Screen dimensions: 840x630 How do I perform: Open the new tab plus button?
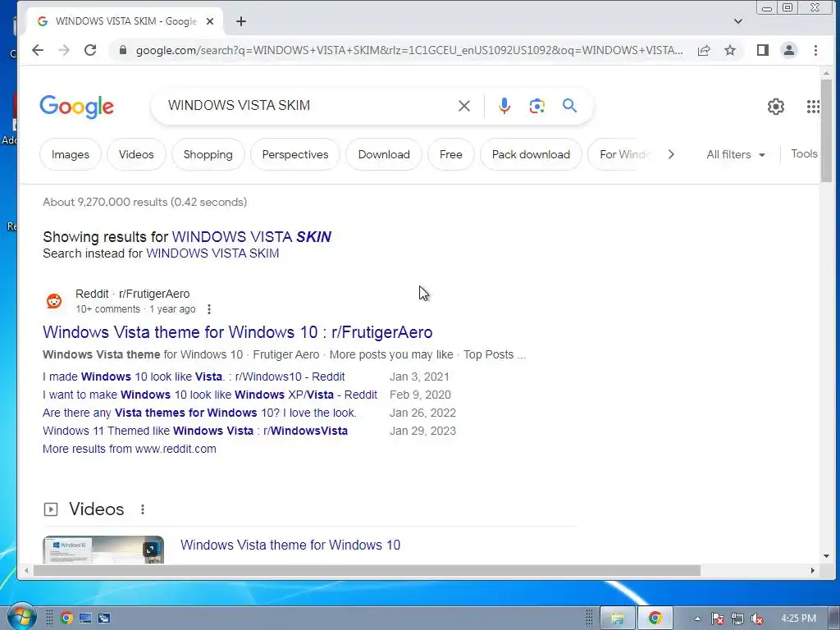[x=241, y=21]
